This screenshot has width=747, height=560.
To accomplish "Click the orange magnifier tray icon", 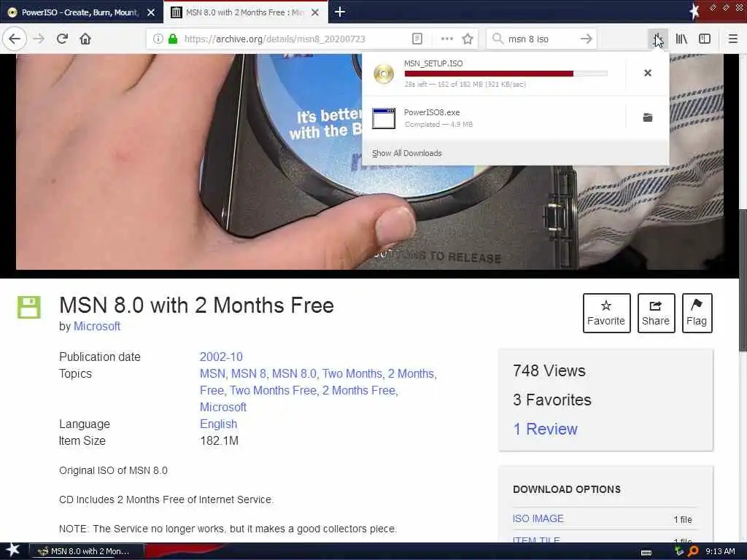I will [693, 551].
